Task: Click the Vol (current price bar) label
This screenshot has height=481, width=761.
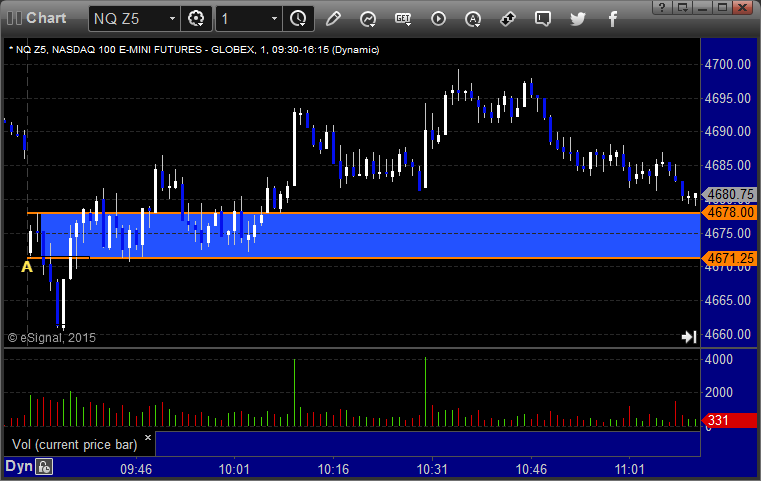Action: tap(75, 445)
